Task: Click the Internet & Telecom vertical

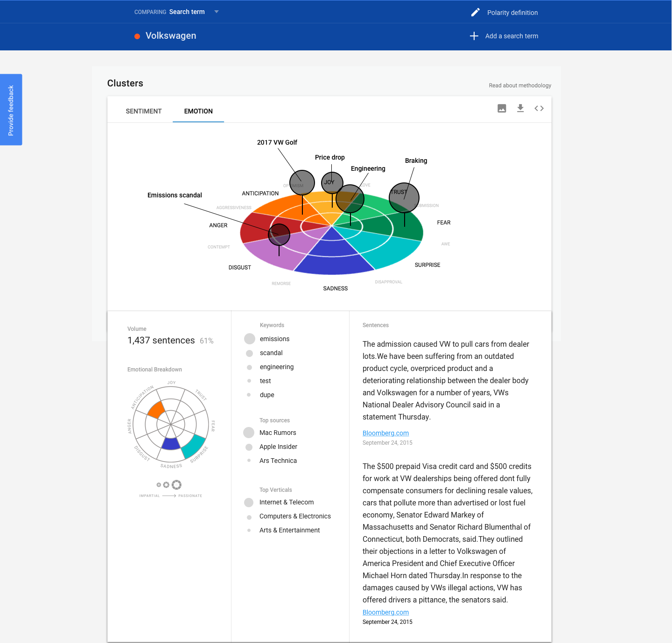Action: (287, 502)
